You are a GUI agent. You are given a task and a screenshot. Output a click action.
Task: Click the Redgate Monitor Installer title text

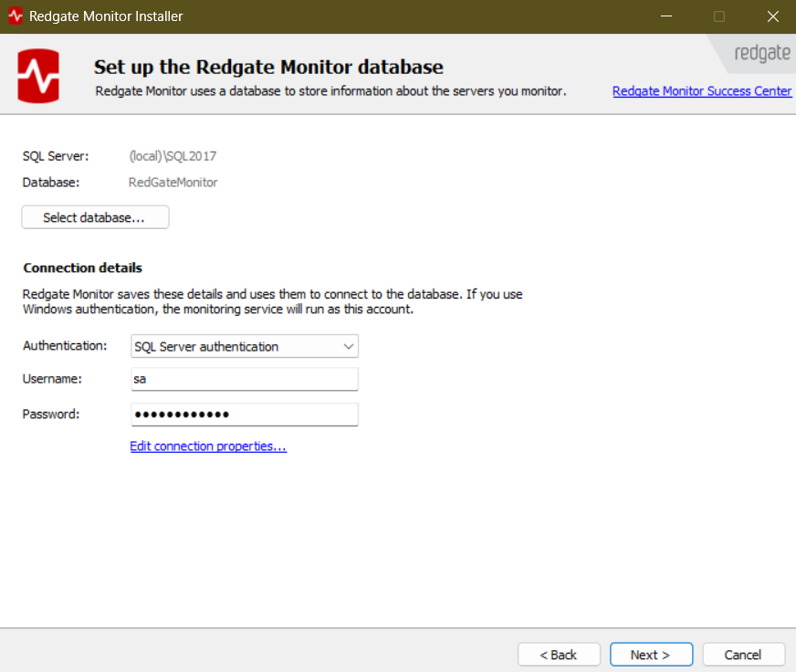(106, 16)
